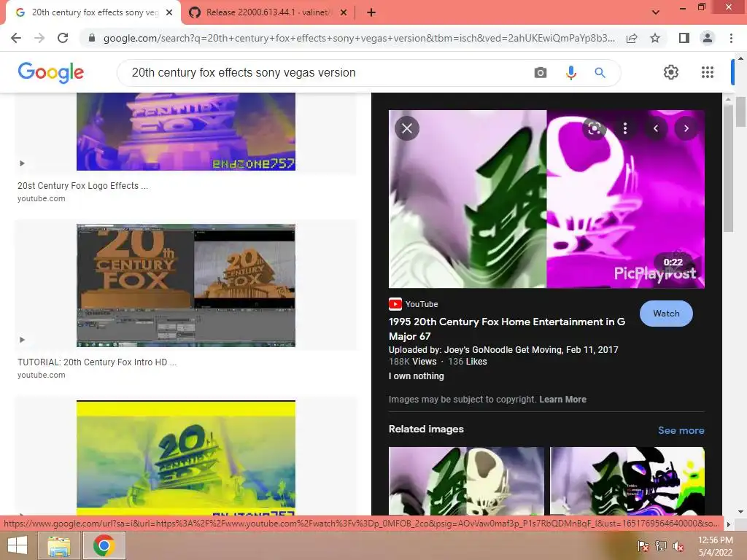Click the Watch button
747x560 pixels.
(666, 314)
